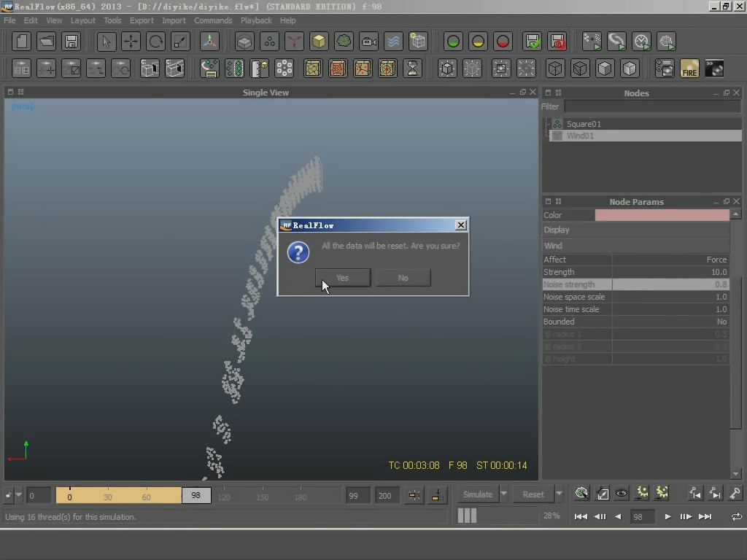Image resolution: width=747 pixels, height=560 pixels.
Task: Open the Layout menu
Action: tap(83, 20)
